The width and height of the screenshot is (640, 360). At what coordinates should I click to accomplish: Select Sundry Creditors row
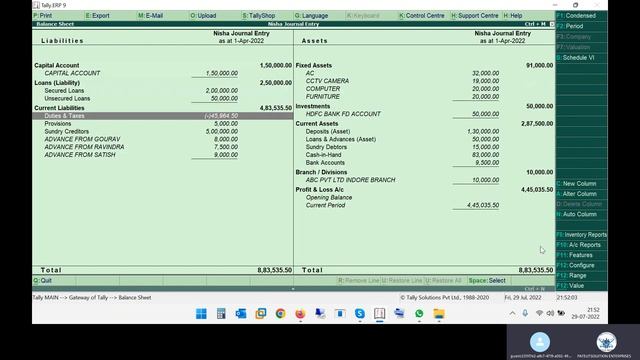point(162,131)
